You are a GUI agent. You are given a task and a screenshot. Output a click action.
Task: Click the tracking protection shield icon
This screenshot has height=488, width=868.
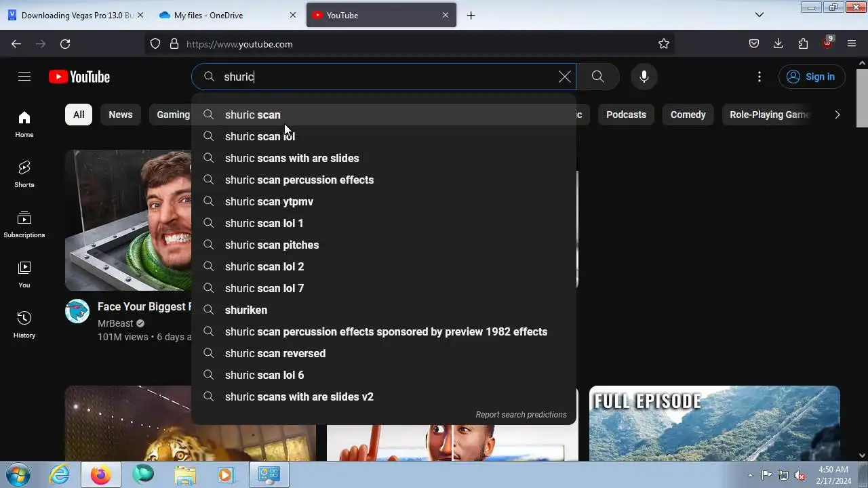[155, 43]
